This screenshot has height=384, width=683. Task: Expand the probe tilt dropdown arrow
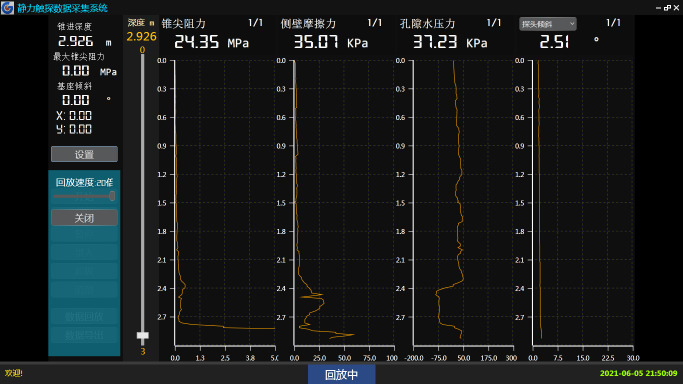[x=572, y=24]
